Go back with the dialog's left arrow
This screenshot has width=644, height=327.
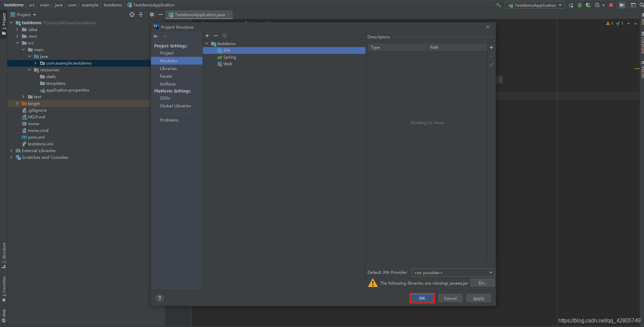click(x=156, y=36)
